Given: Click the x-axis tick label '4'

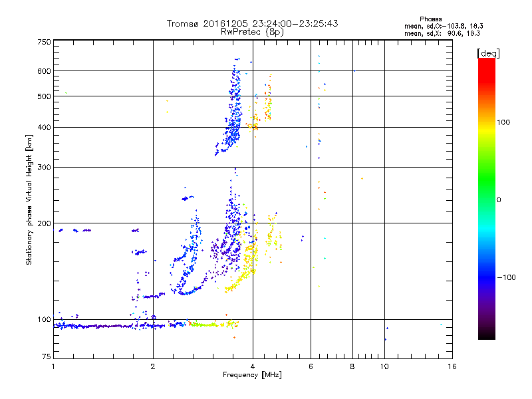Looking at the screenshot, I should coord(253,366).
